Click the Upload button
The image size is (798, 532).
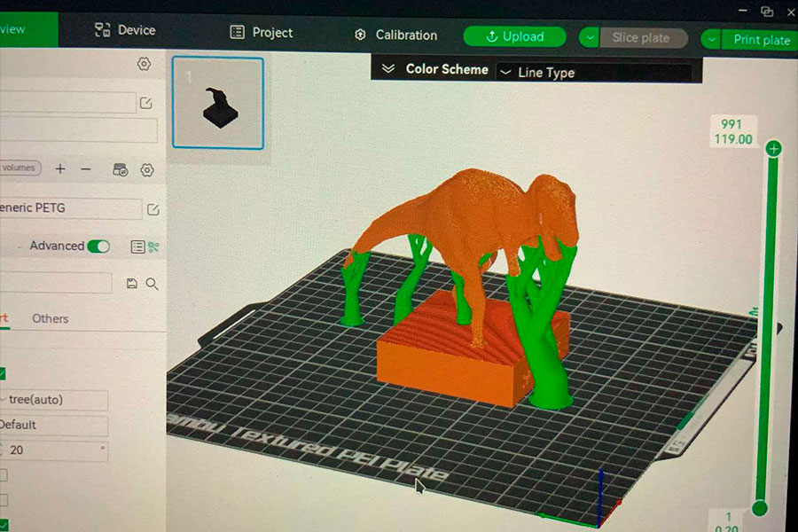coord(514,36)
